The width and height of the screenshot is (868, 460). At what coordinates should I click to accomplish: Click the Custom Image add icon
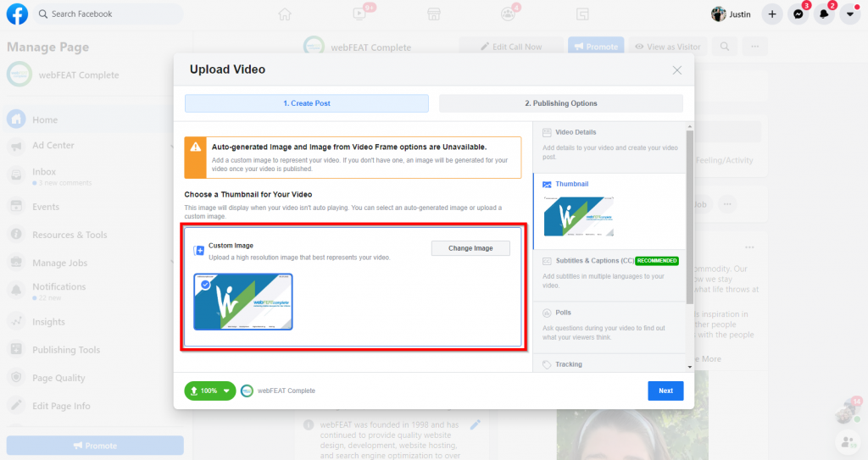tap(198, 251)
